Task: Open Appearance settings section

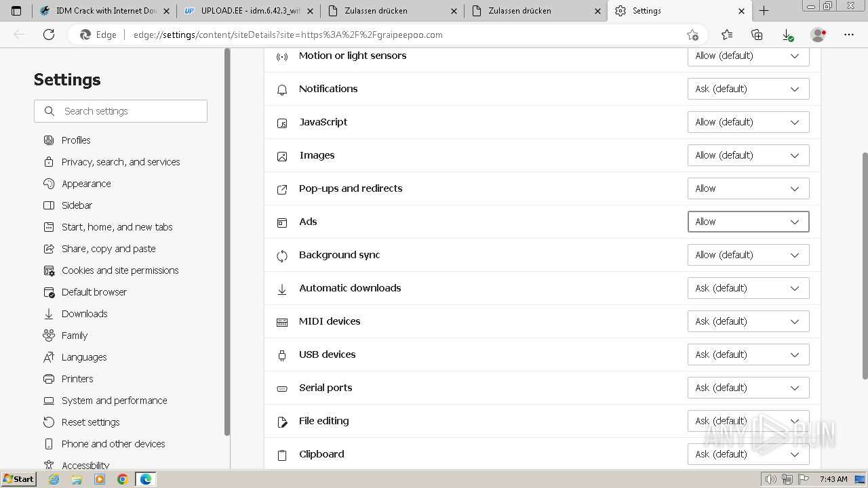Action: (86, 184)
